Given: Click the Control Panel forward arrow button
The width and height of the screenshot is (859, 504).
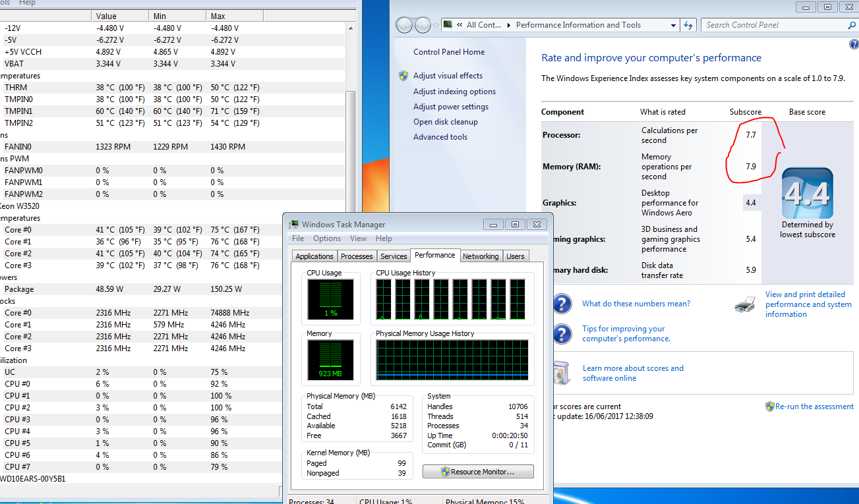Looking at the screenshot, I should point(423,25).
